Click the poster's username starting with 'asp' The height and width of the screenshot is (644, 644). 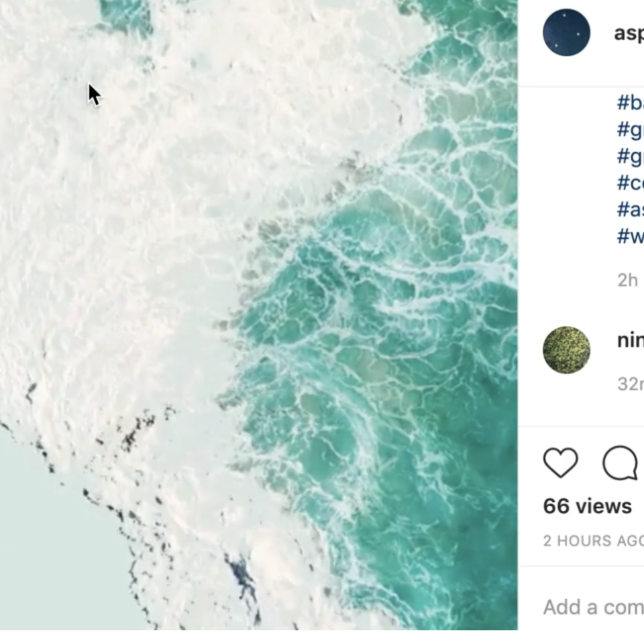629,33
